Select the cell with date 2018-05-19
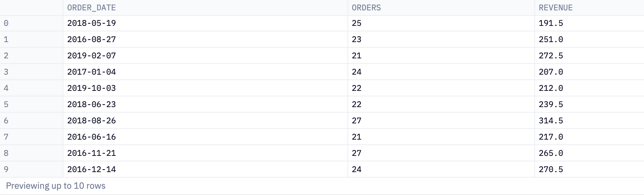The width and height of the screenshot is (644, 195). [x=205, y=23]
